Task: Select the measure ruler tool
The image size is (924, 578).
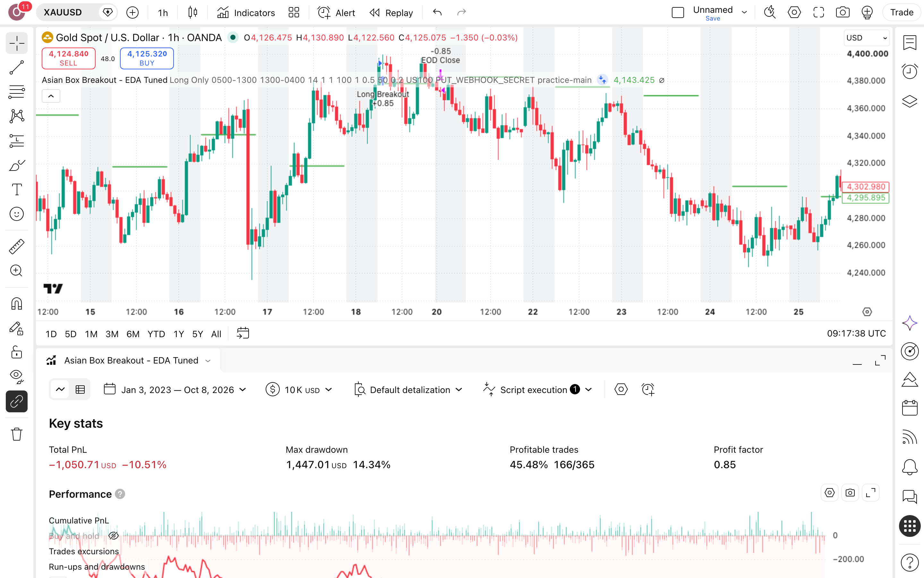Action: click(x=16, y=247)
